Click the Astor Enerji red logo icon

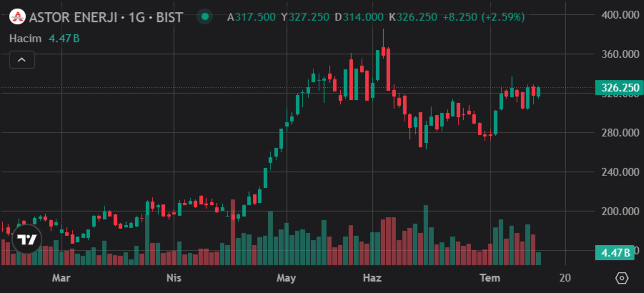pos(19,17)
